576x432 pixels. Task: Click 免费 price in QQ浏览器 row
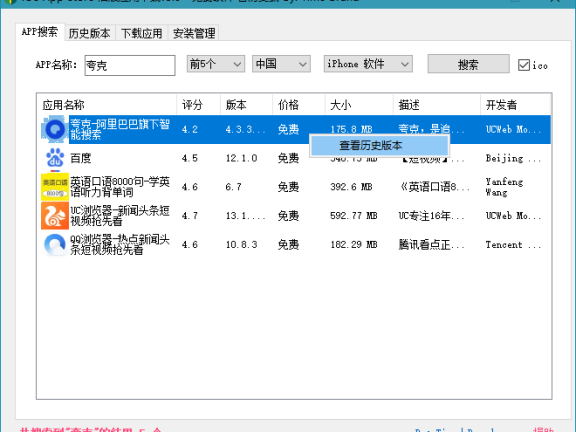[288, 245]
